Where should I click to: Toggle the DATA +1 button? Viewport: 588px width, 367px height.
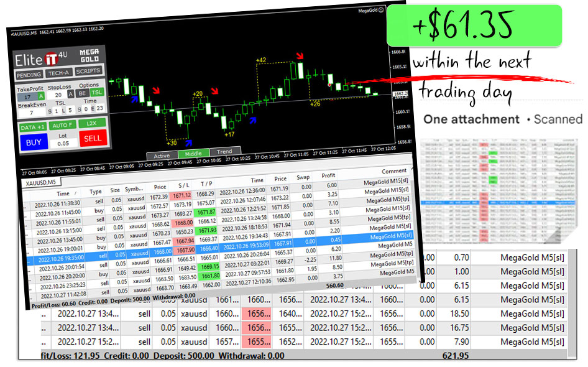coord(32,128)
